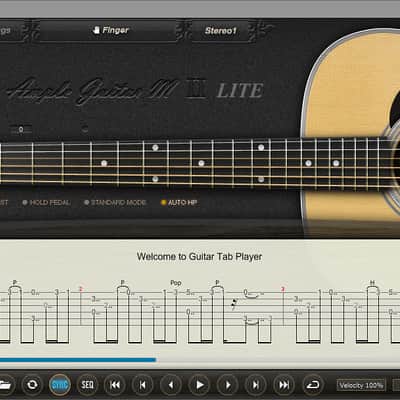The width and height of the screenshot is (400, 400).
Task: Click the Velocity 100% field
Action: pos(361,385)
